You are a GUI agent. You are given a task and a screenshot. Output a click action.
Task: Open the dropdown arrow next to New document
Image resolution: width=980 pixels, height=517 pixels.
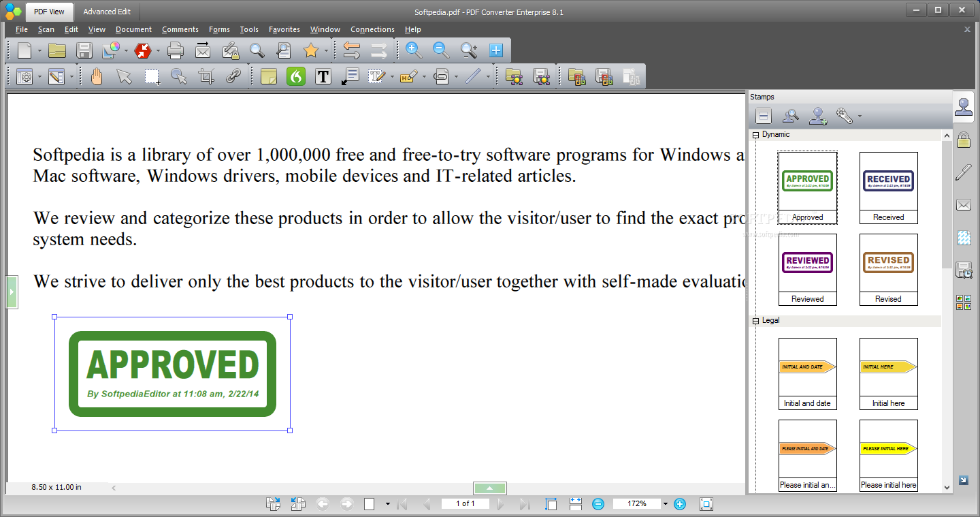click(39, 50)
